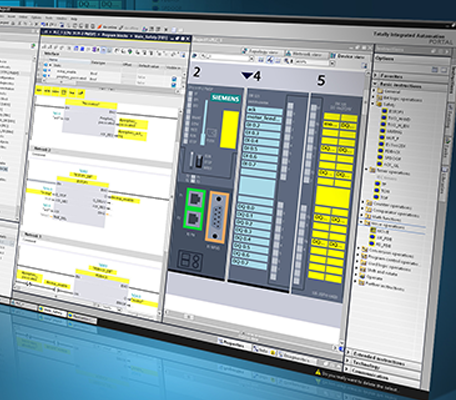Click the Default value column header

pos(149,66)
